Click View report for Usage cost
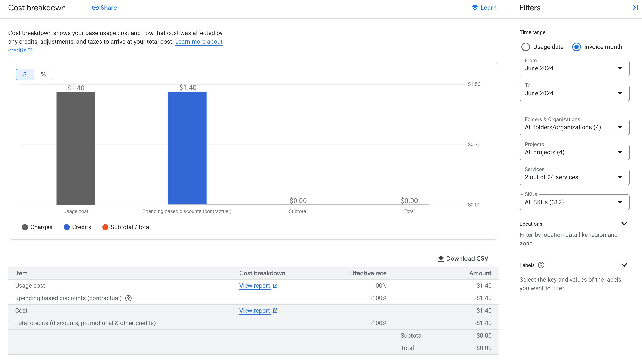The width and height of the screenshot is (642, 364). pos(255,285)
